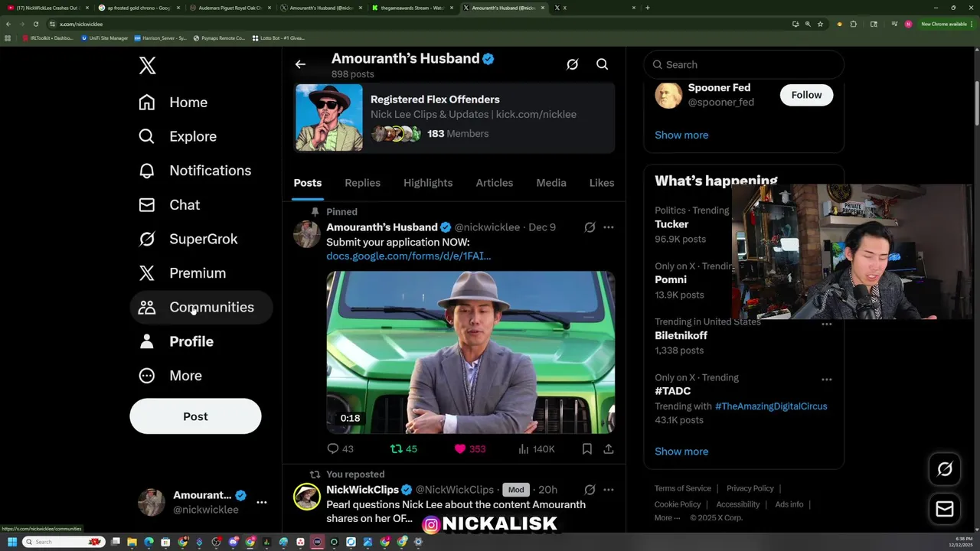This screenshot has width=980, height=551.
Task: Open Home from the left sidebar
Action: [x=173, y=103]
